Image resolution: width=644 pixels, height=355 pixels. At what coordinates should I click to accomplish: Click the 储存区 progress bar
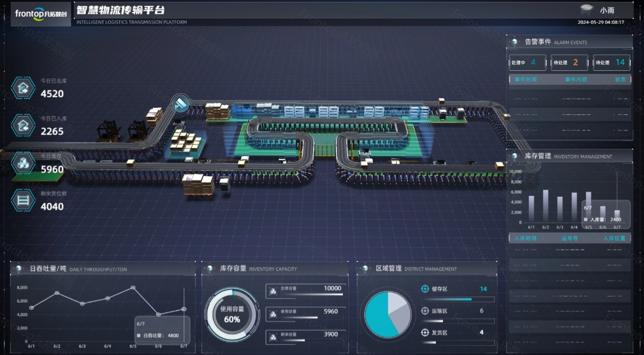(457, 299)
